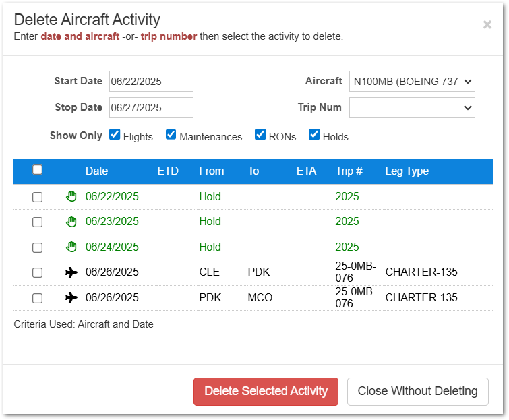Toggle the select-all checkbox in table header
509x420 pixels.
click(x=38, y=170)
